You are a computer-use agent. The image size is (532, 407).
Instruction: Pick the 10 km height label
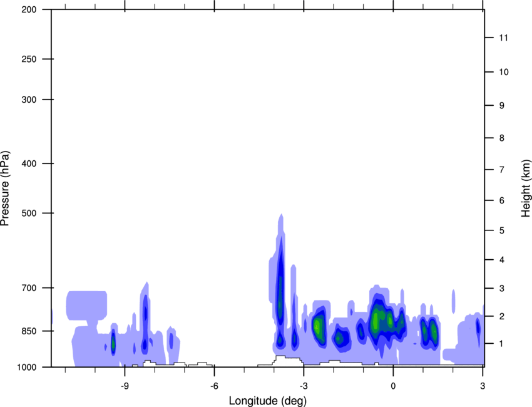pyautogui.click(x=503, y=72)
